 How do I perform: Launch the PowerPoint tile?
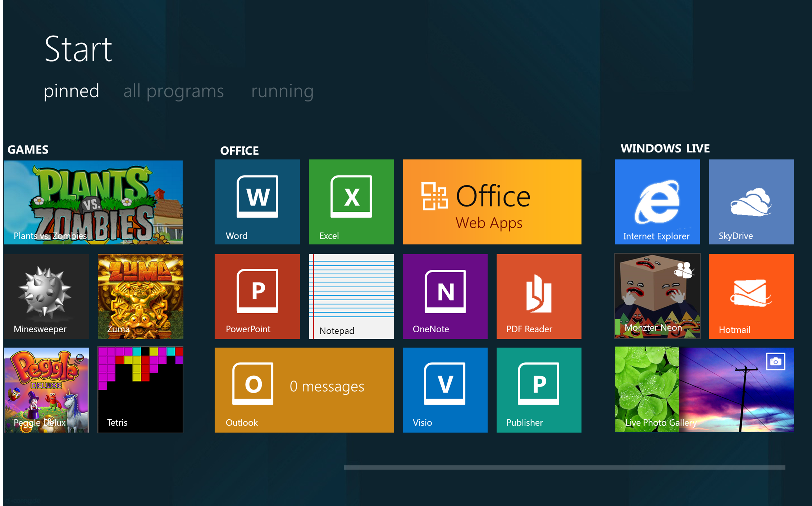pos(257,296)
